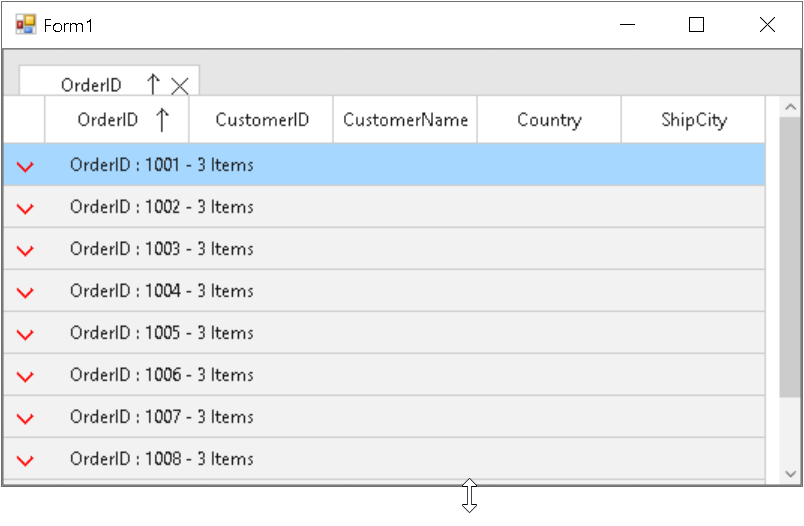Click the OrderID group chip label

coord(91,85)
